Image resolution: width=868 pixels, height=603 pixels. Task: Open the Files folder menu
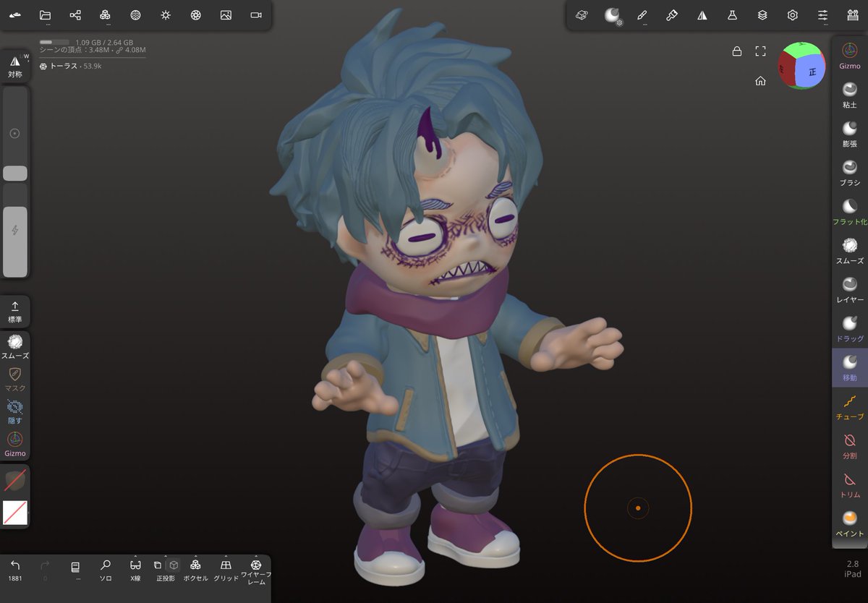click(45, 15)
